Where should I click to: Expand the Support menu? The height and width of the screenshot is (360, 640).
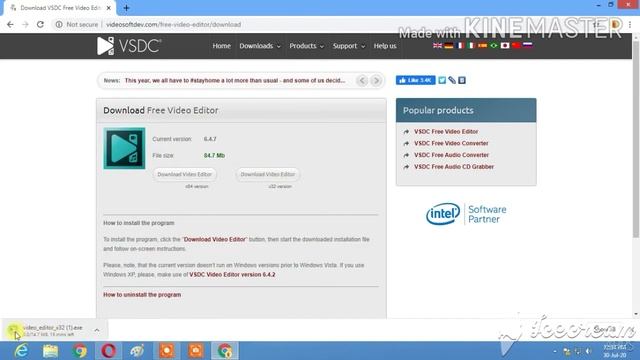pyautogui.click(x=349, y=46)
